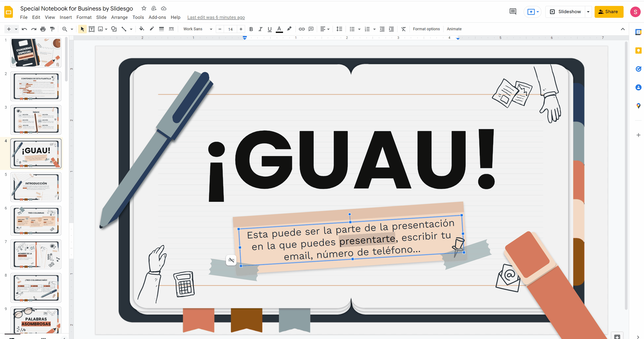Drag the font size stepper up
Viewport: 644px width, 339px height.
pos(241,29)
